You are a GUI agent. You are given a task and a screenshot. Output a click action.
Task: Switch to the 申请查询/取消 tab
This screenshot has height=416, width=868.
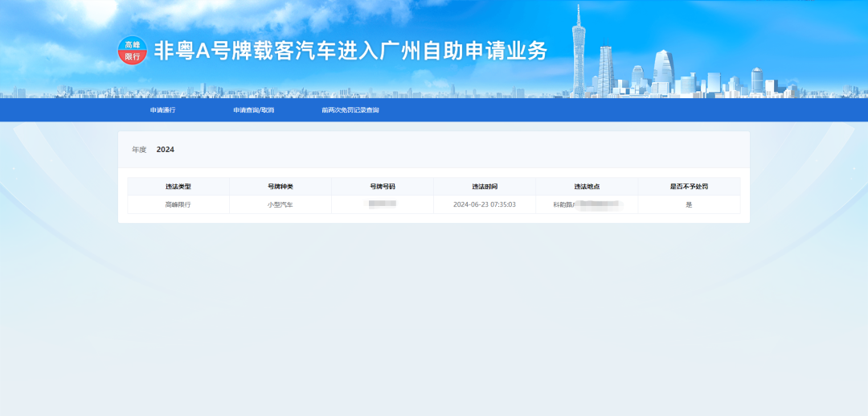pos(254,110)
